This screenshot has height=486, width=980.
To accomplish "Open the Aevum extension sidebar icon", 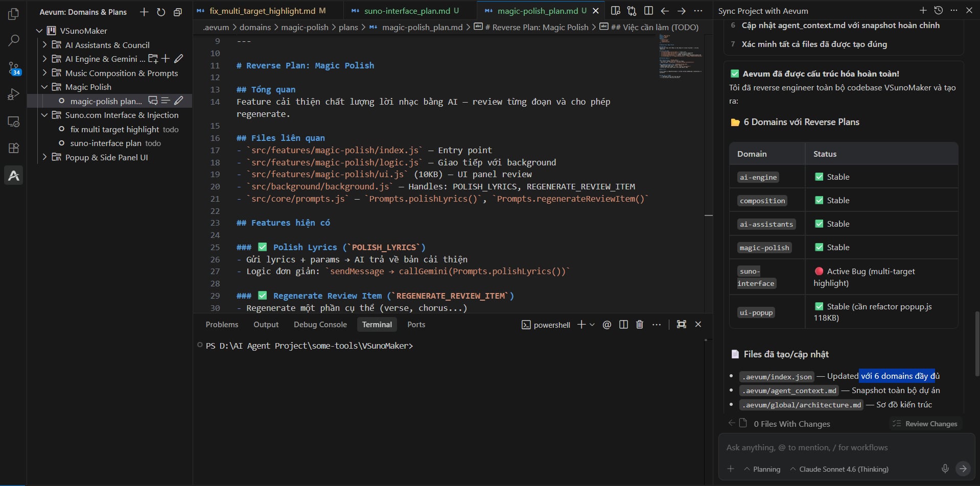I will pyautogui.click(x=14, y=176).
